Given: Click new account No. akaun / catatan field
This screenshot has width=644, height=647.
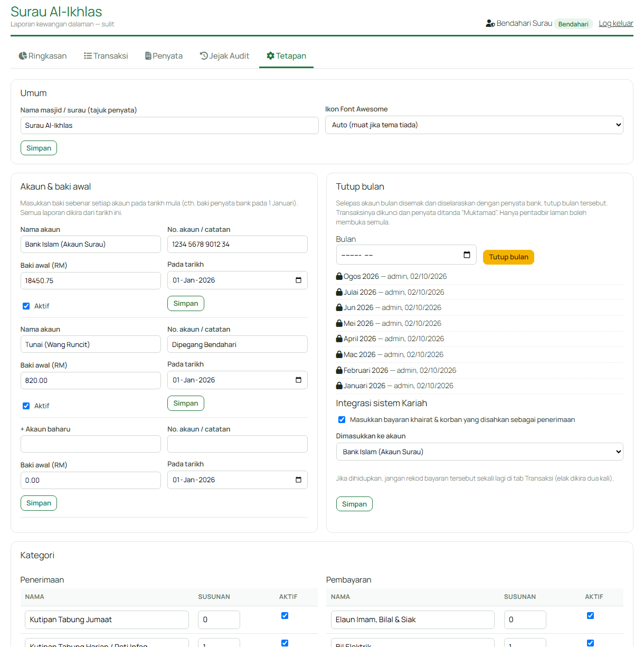Looking at the screenshot, I should 238,444.
